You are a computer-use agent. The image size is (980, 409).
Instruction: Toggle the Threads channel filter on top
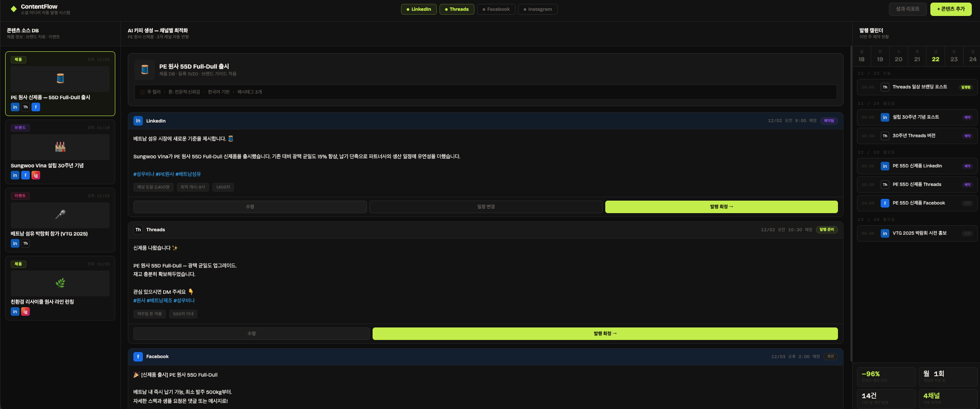(x=457, y=9)
